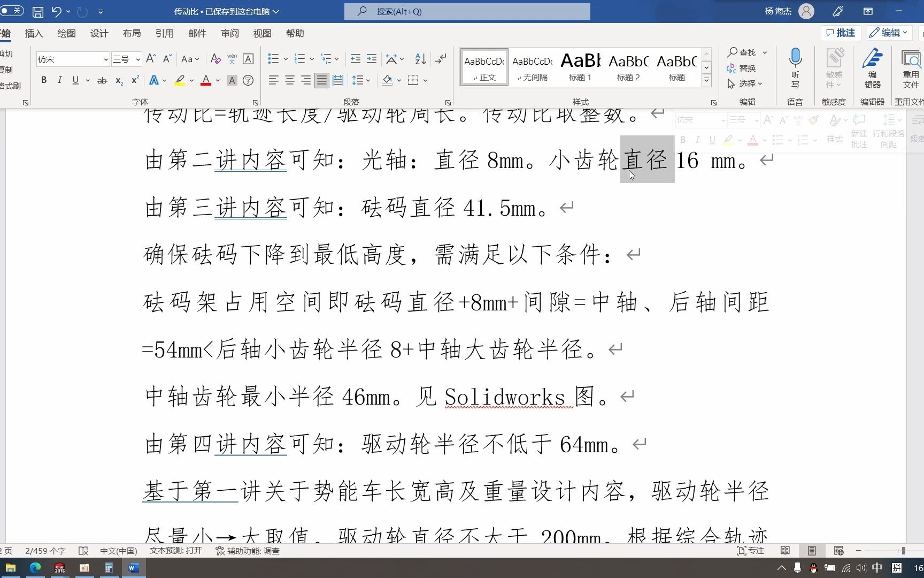Apply 无间隔 style

(532, 67)
